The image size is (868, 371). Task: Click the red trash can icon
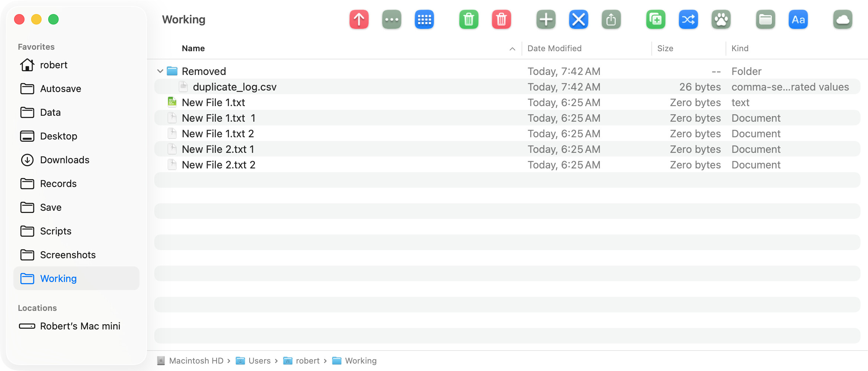tap(501, 19)
